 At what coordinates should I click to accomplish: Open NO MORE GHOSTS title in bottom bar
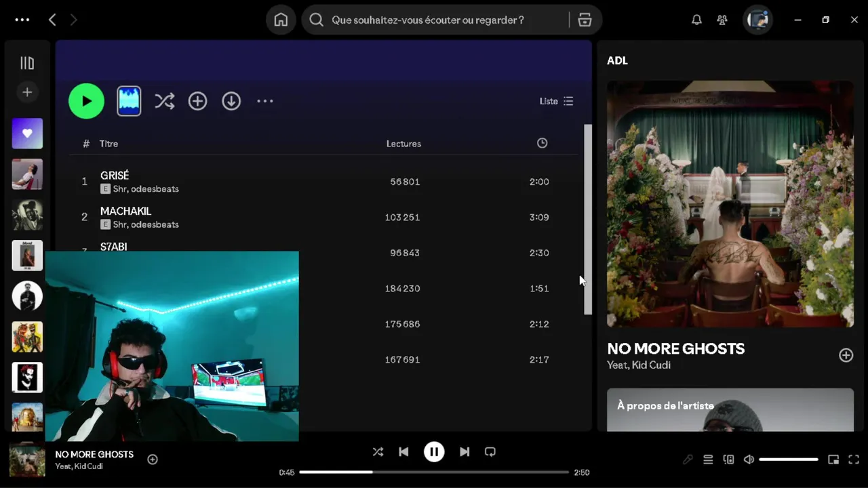click(x=94, y=454)
